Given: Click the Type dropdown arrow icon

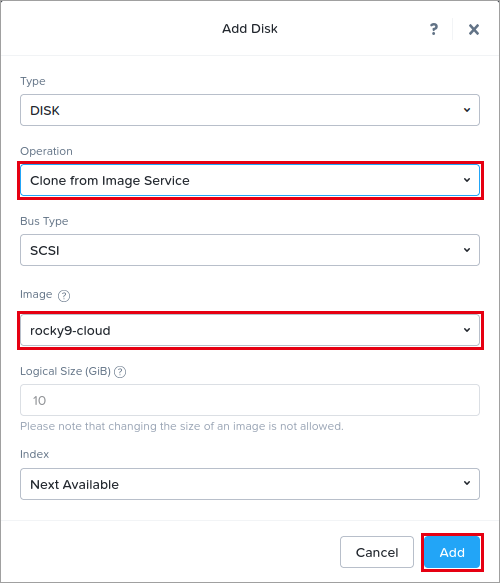Looking at the screenshot, I should click(x=467, y=110).
